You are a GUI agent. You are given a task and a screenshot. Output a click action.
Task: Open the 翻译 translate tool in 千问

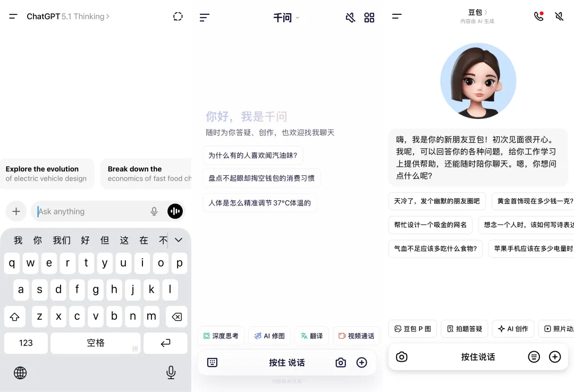(x=311, y=336)
